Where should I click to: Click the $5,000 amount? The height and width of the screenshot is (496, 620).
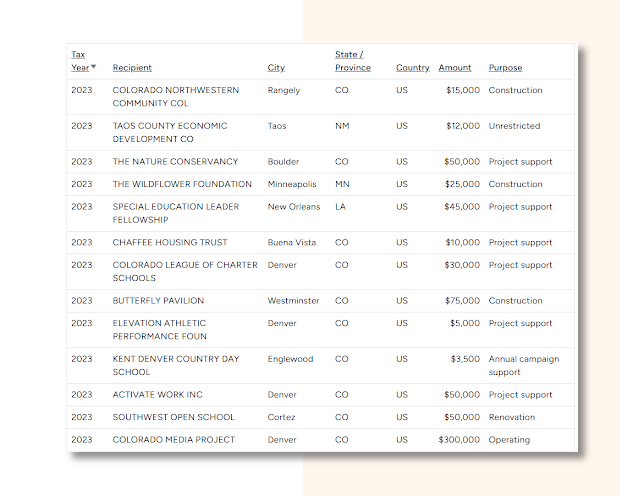tap(465, 323)
